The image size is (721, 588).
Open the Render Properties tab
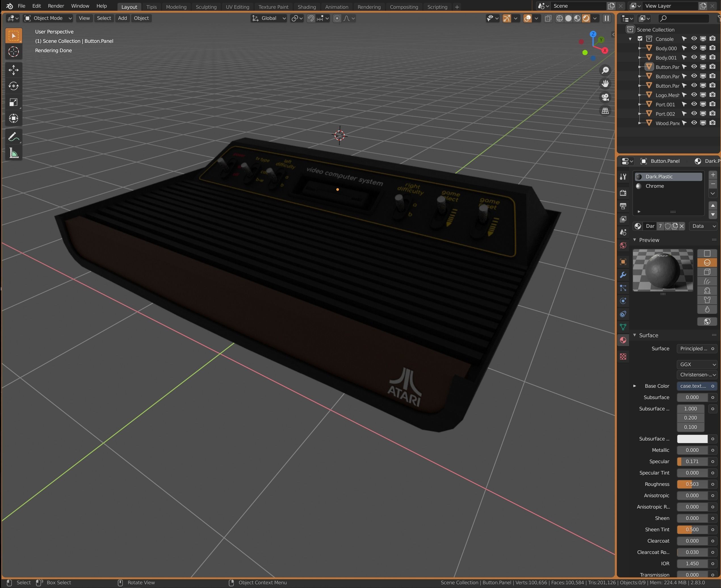click(623, 192)
